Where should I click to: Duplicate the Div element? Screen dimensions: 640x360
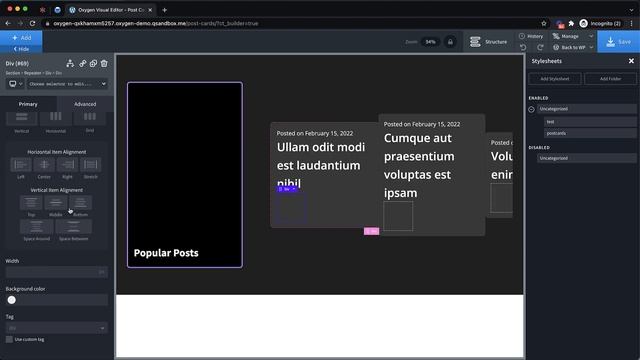tap(93, 63)
